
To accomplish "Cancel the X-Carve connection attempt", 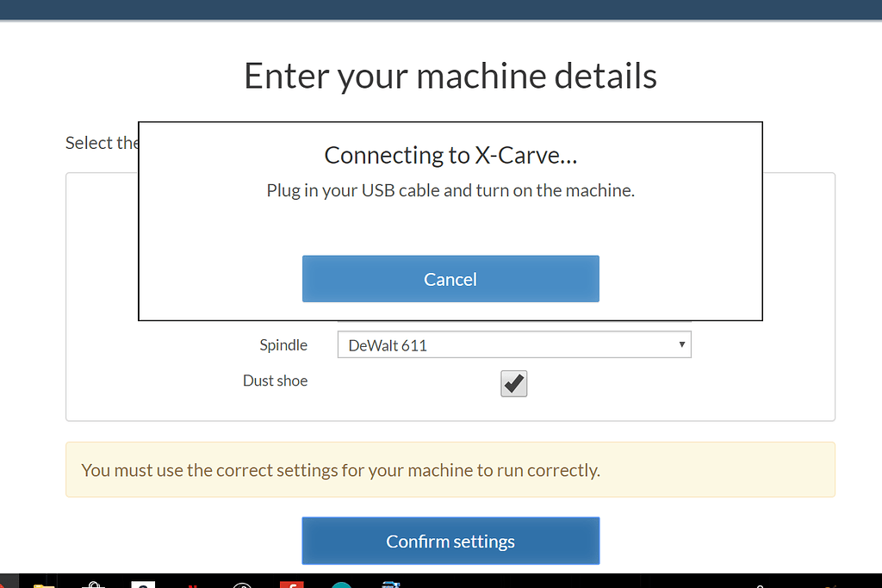I will (x=450, y=279).
